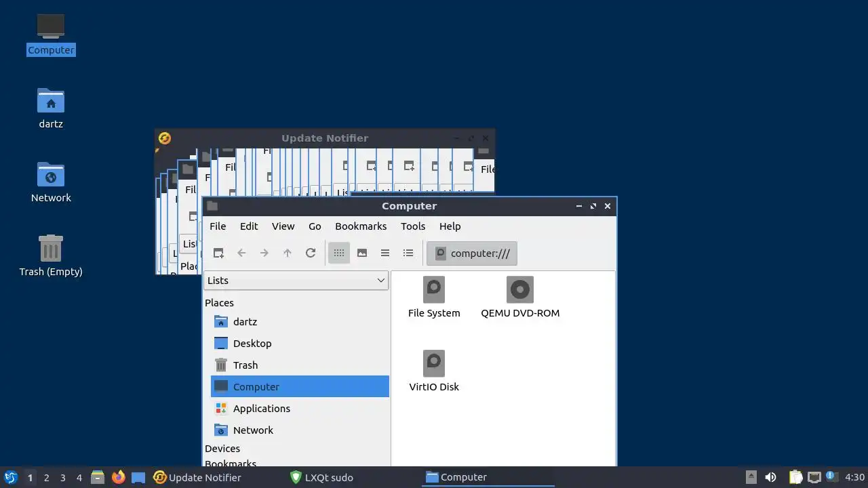
Task: Select the Network desktop icon
Action: coord(51,182)
